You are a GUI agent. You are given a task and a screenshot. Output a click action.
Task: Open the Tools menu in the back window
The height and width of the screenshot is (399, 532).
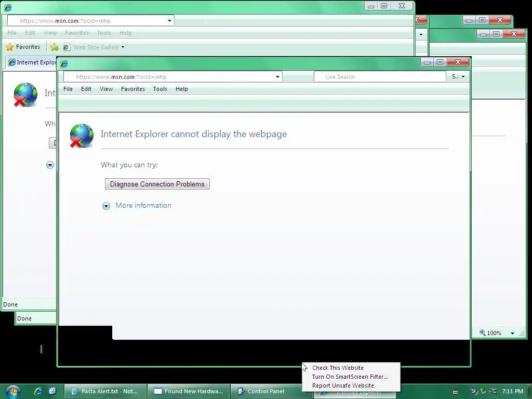(104, 33)
